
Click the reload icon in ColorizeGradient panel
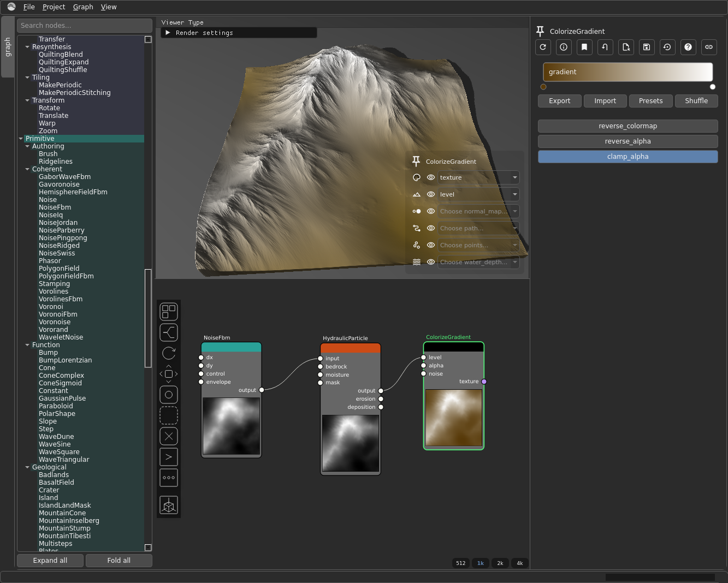543,47
